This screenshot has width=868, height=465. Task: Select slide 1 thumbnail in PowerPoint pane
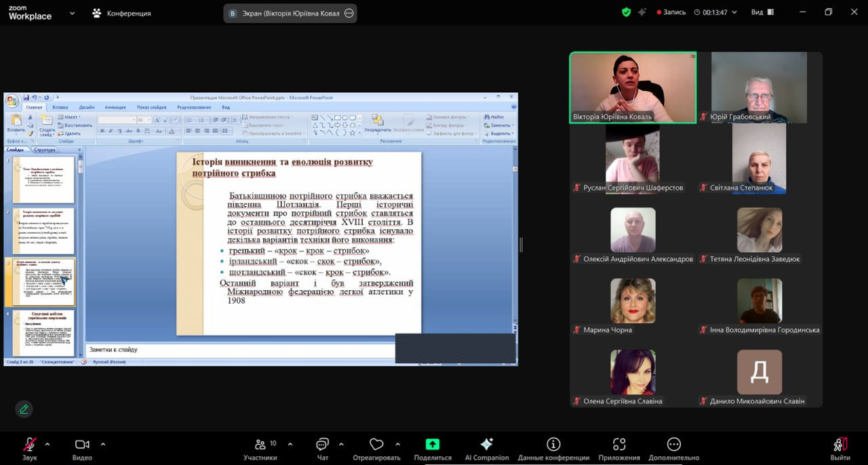[43, 180]
